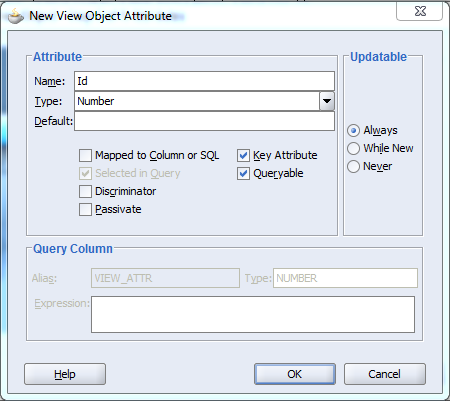Enable Mapped to Column or SQL checkbox
Viewport: 450px width, 401px height.
pos(85,155)
